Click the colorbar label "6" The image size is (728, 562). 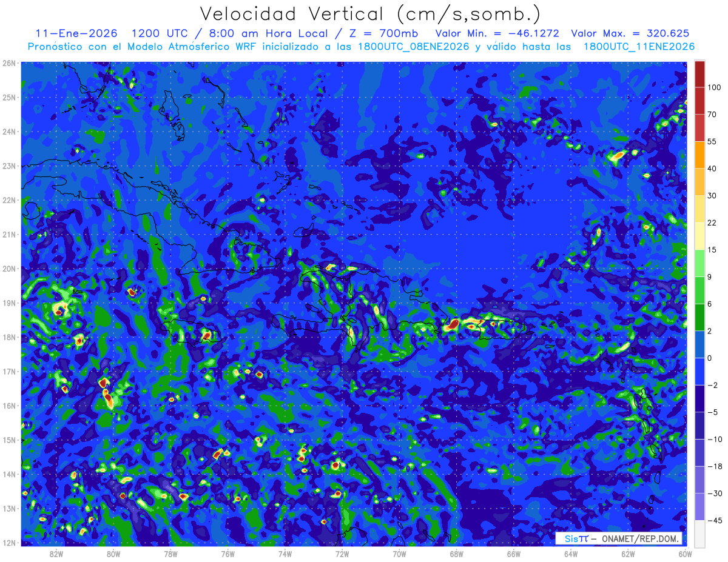tap(710, 304)
